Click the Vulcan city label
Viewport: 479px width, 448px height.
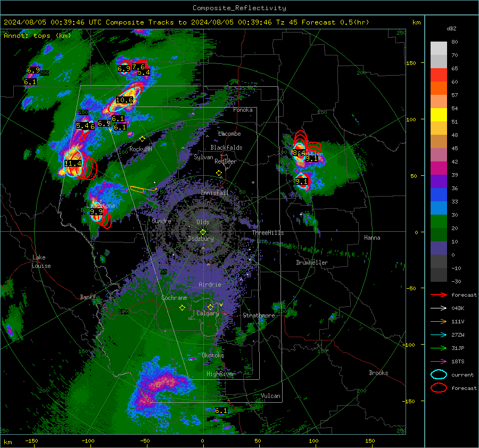click(270, 396)
